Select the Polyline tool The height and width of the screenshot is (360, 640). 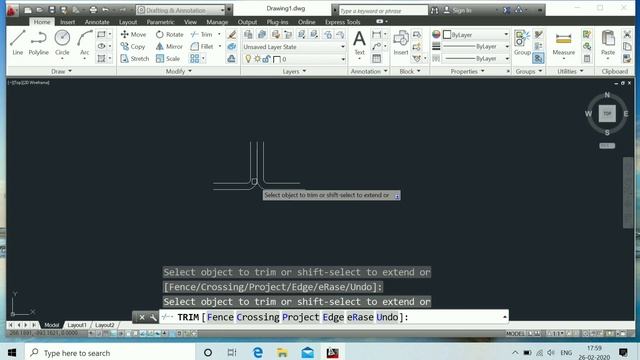(x=38, y=42)
